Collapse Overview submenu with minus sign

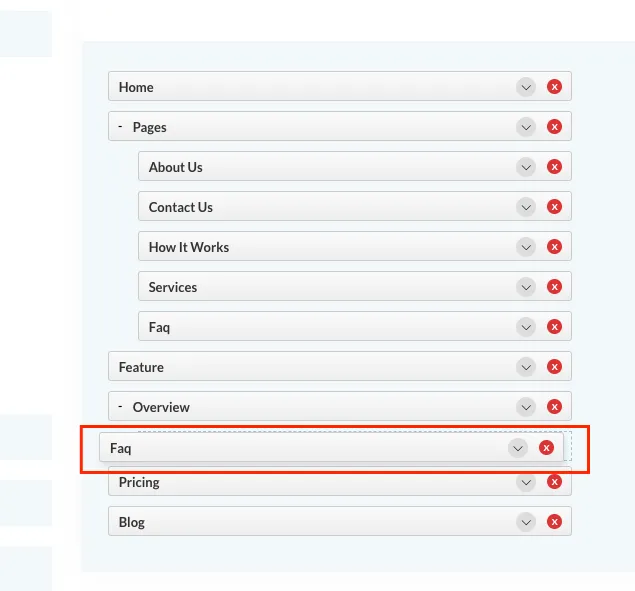click(x=120, y=406)
